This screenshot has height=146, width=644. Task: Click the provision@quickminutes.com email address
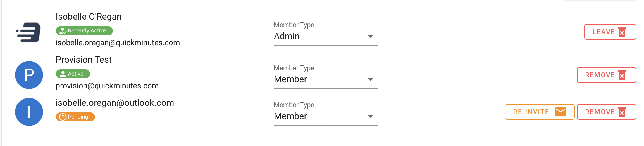point(107,86)
